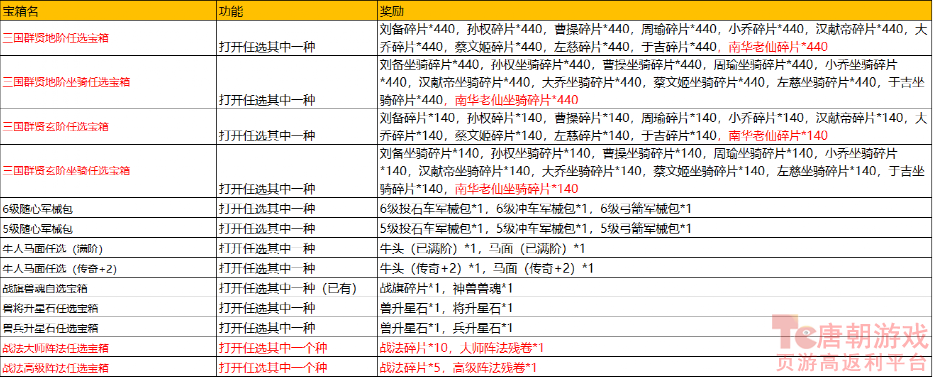Select the 三国群贤玄阶坐骑任选宝箱 cell

108,171
